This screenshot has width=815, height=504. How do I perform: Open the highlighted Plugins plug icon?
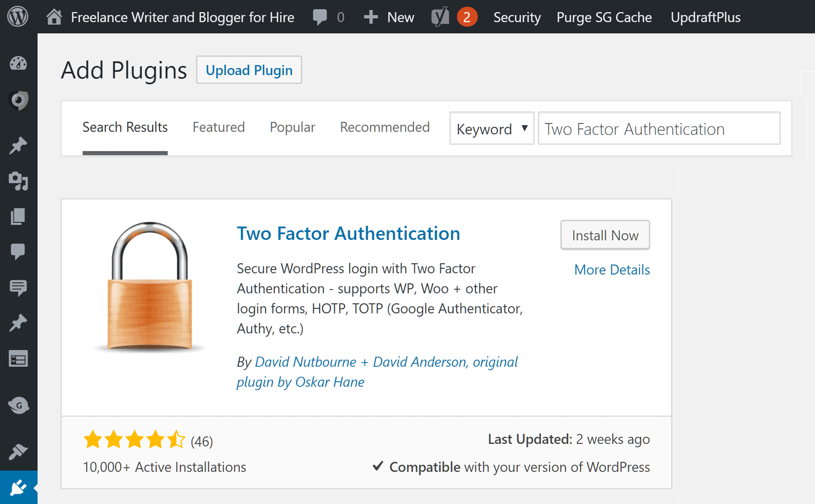click(18, 488)
